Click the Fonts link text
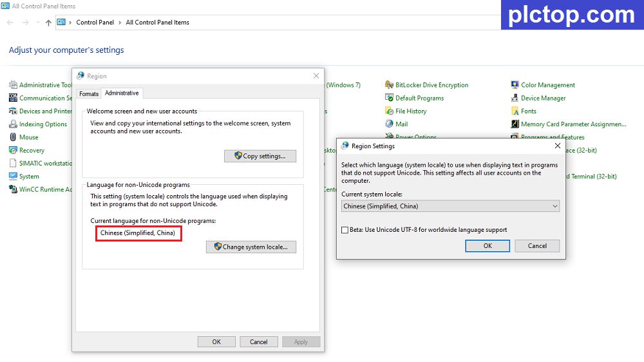The image size is (644, 362). coord(529,111)
